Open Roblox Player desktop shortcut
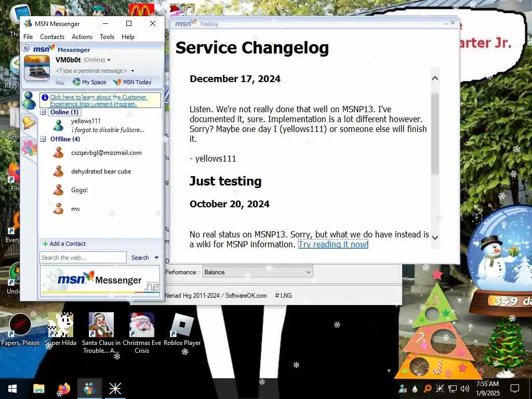 coord(182,330)
